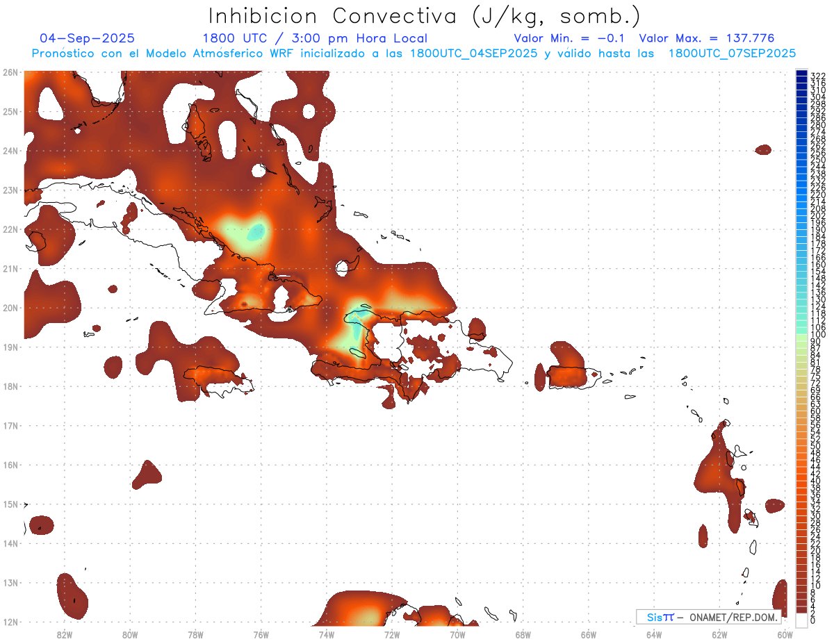Click the '78W' longitude label
Screen dimensions: 834x644
tap(195, 634)
